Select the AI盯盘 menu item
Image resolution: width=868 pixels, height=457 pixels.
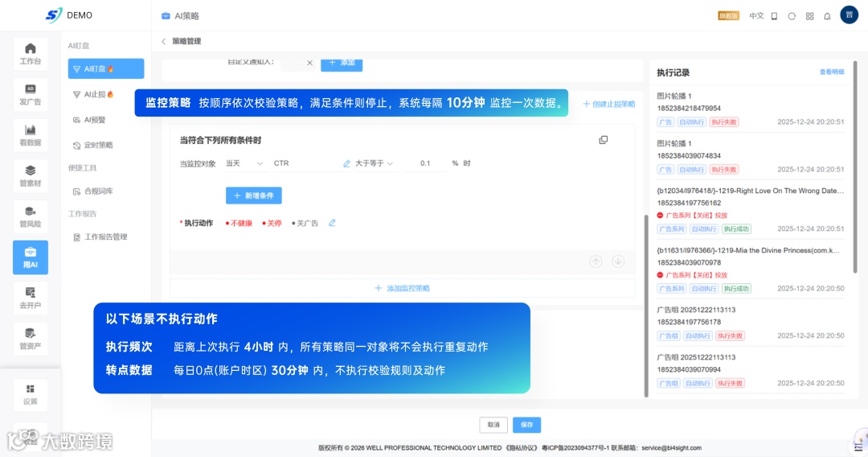click(x=106, y=68)
